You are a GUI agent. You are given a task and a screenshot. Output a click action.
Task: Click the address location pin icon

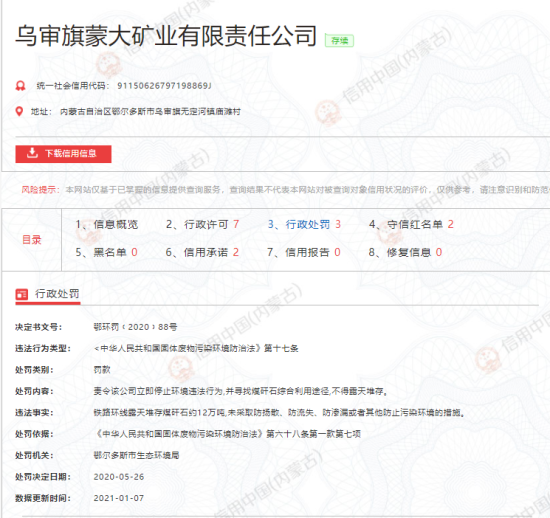19,112
